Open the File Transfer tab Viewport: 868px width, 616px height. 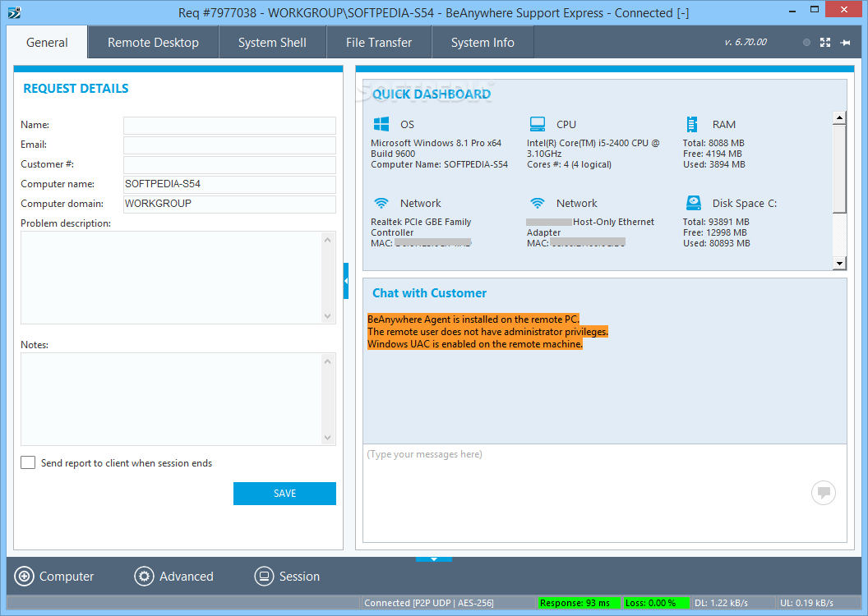point(379,43)
